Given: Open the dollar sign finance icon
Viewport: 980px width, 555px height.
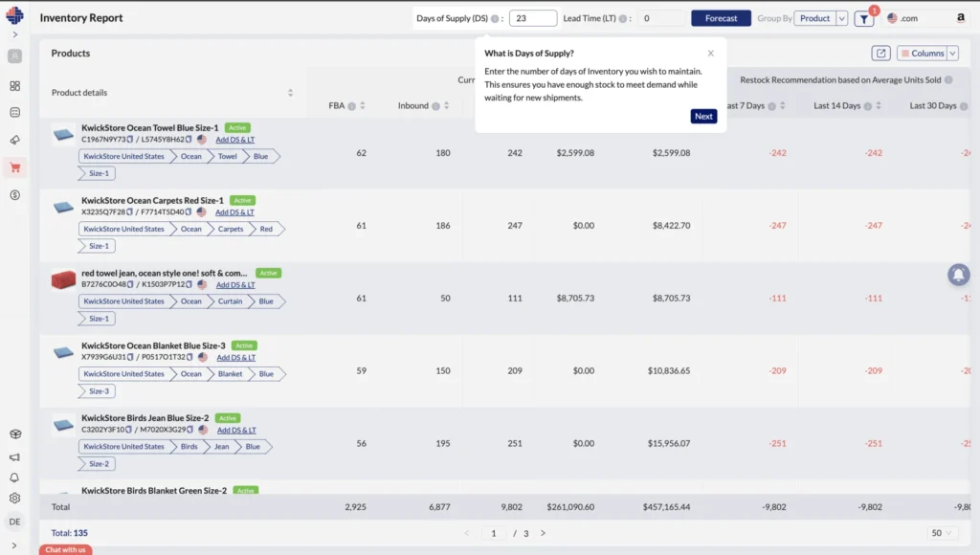Looking at the screenshot, I should [x=15, y=195].
